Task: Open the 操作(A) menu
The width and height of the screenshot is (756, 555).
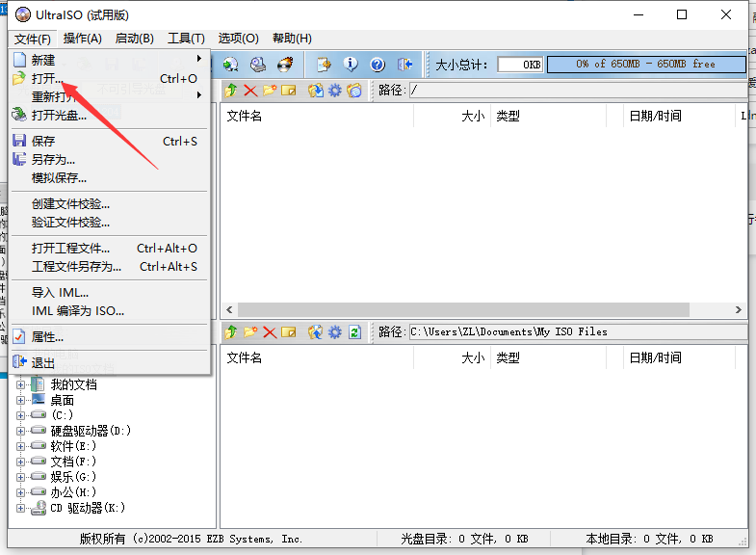Action: [83, 39]
